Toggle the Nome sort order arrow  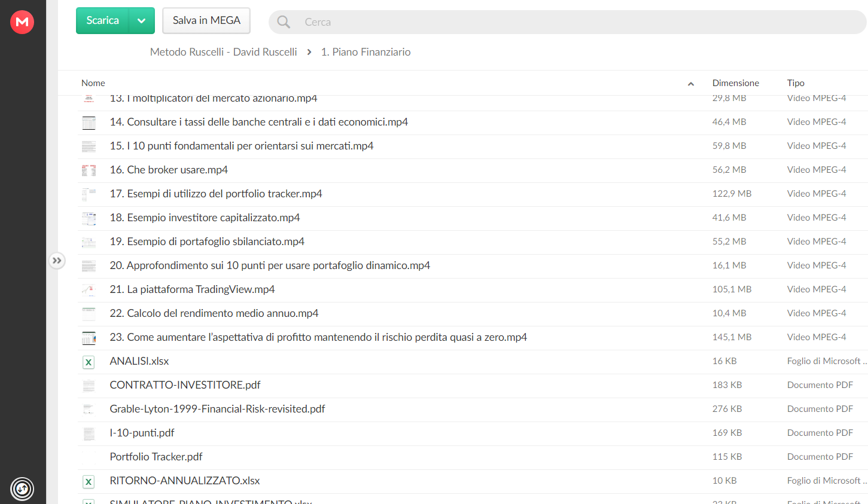point(691,84)
